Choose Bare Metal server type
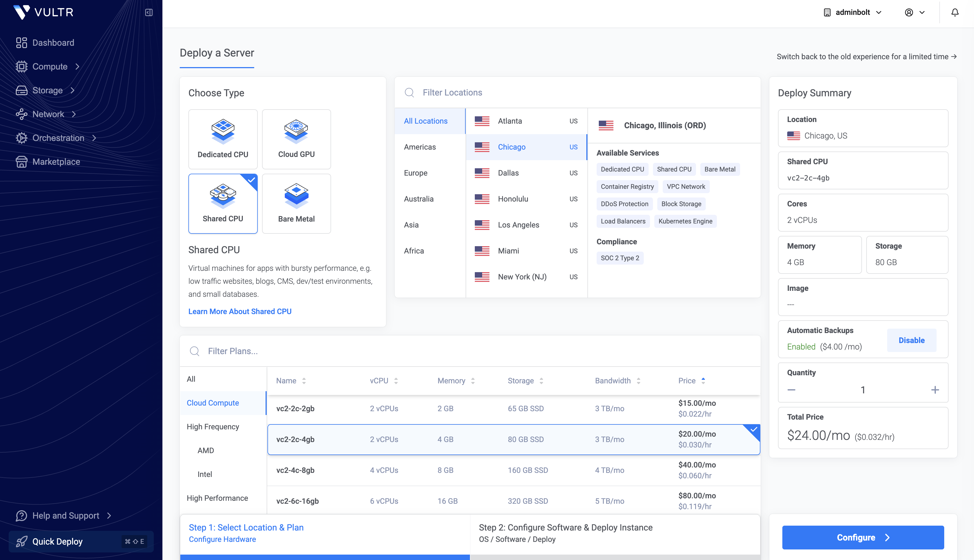 (296, 203)
